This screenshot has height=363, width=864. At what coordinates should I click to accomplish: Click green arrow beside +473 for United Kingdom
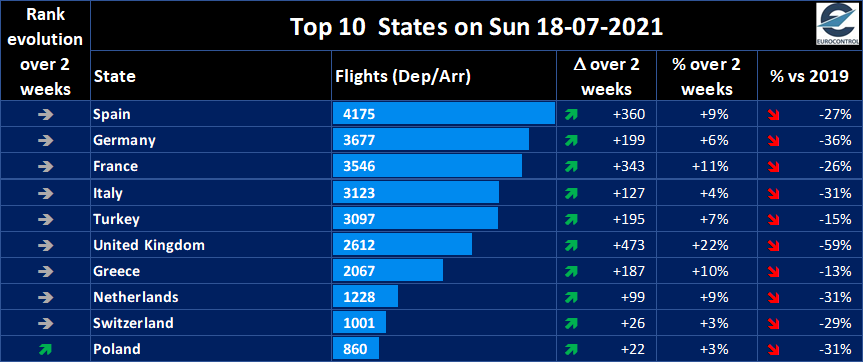coord(571,245)
